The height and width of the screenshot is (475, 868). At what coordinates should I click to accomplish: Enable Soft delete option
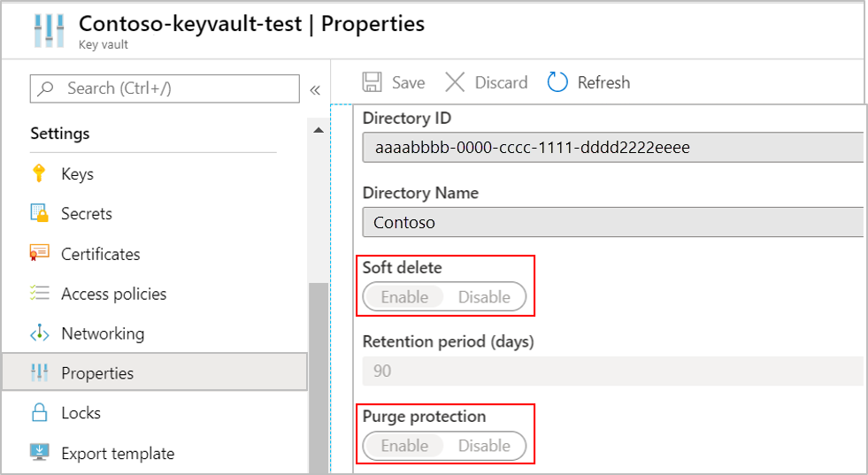(x=404, y=297)
